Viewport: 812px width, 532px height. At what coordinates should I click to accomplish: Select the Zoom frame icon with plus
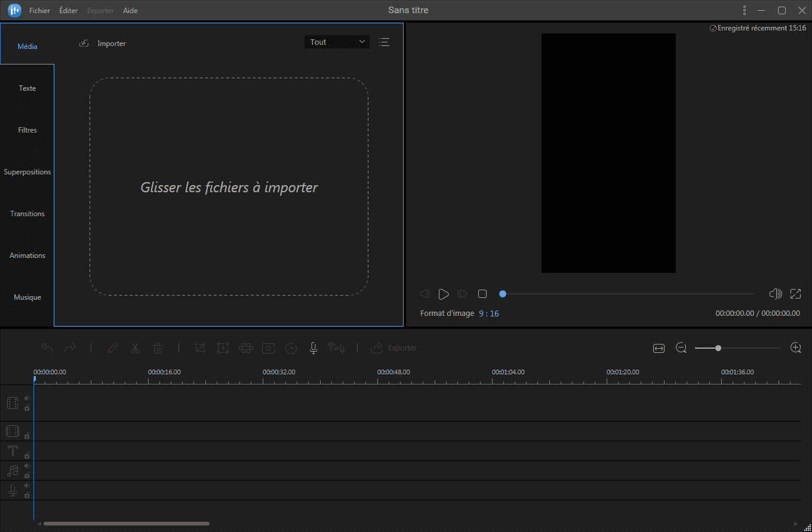pos(223,348)
